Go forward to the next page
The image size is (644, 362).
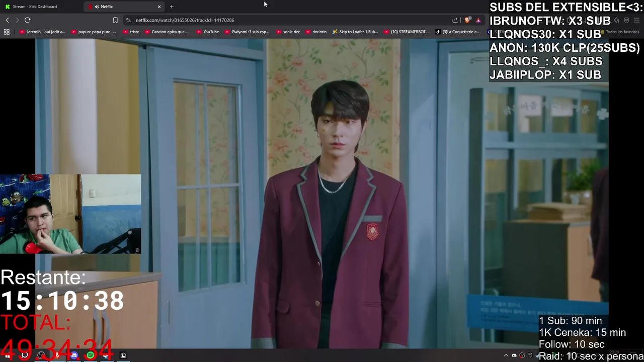pyautogui.click(x=17, y=20)
